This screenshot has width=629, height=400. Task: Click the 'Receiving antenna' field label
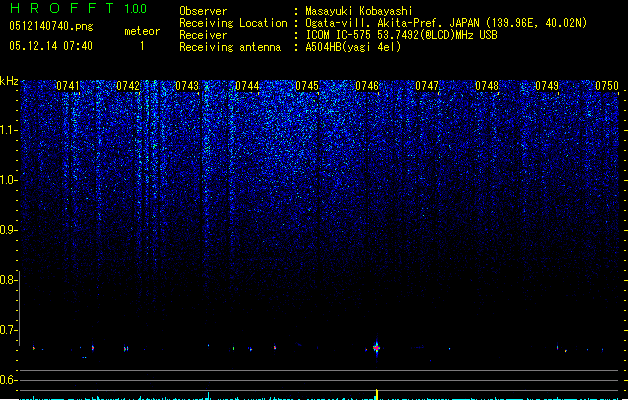[230, 47]
